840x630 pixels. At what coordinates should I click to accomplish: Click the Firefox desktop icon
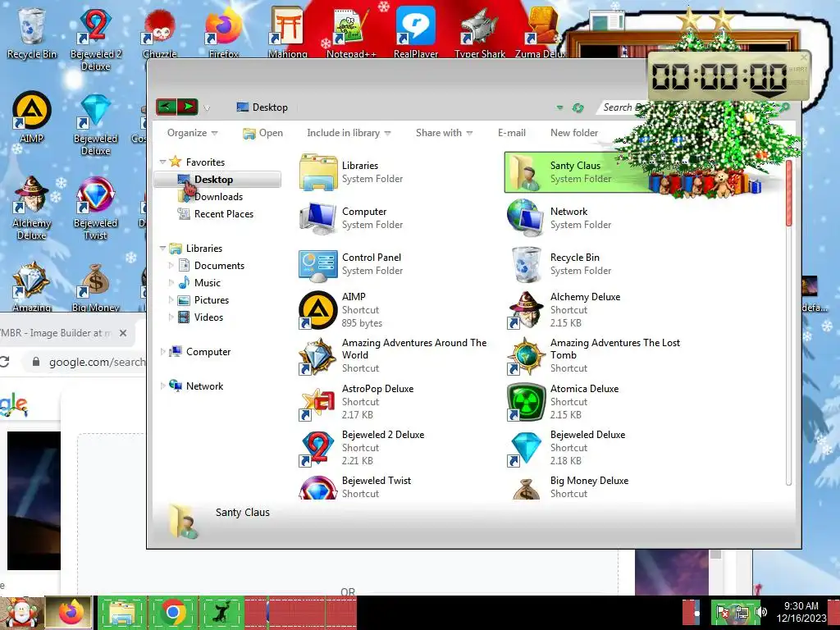coord(224,33)
